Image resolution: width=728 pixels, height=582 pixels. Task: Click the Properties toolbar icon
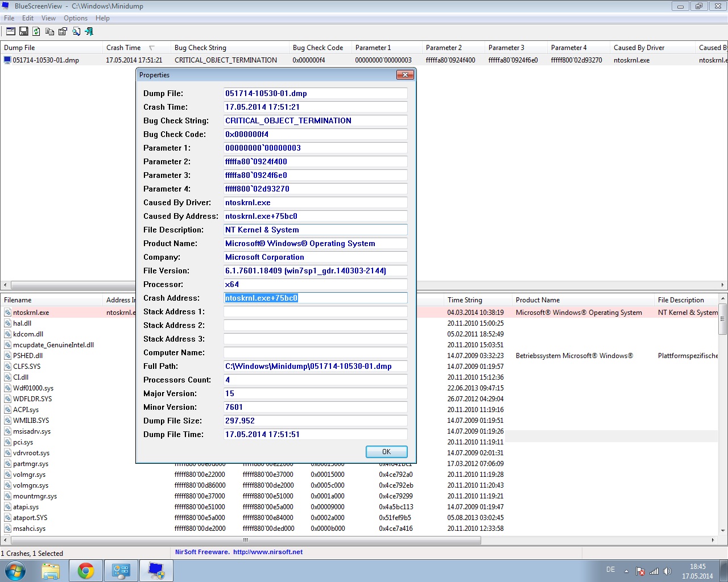click(63, 31)
